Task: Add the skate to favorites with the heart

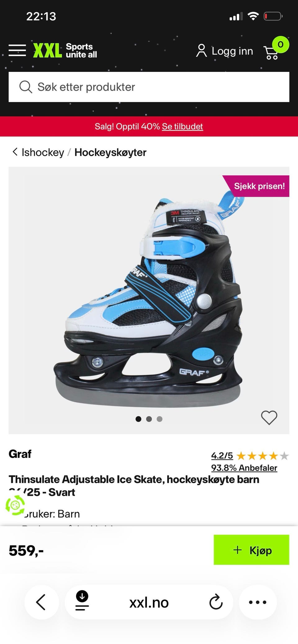Action: [269, 417]
